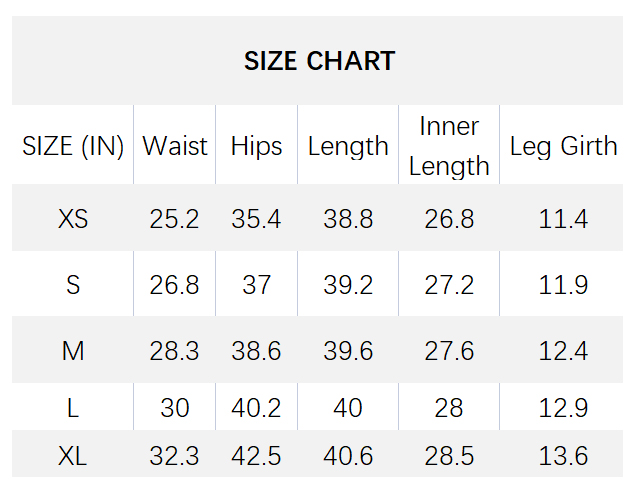635x491 pixels.
Task: Click the Waist column header
Action: click(175, 145)
